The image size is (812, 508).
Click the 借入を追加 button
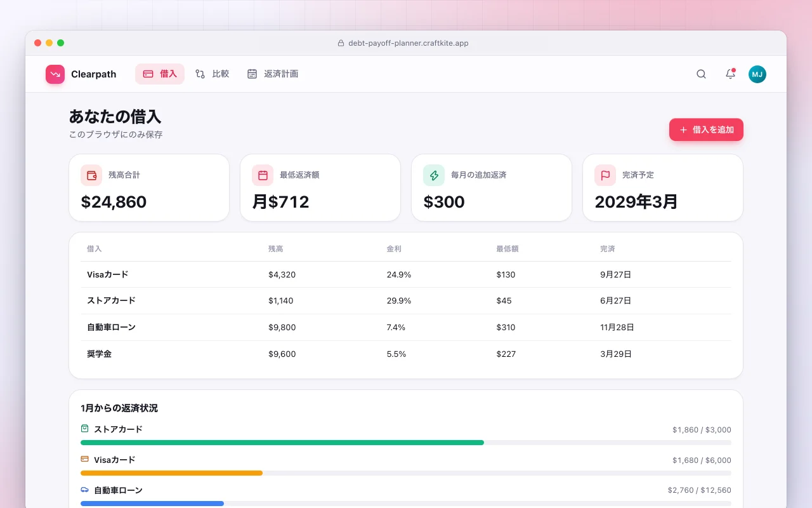706,130
